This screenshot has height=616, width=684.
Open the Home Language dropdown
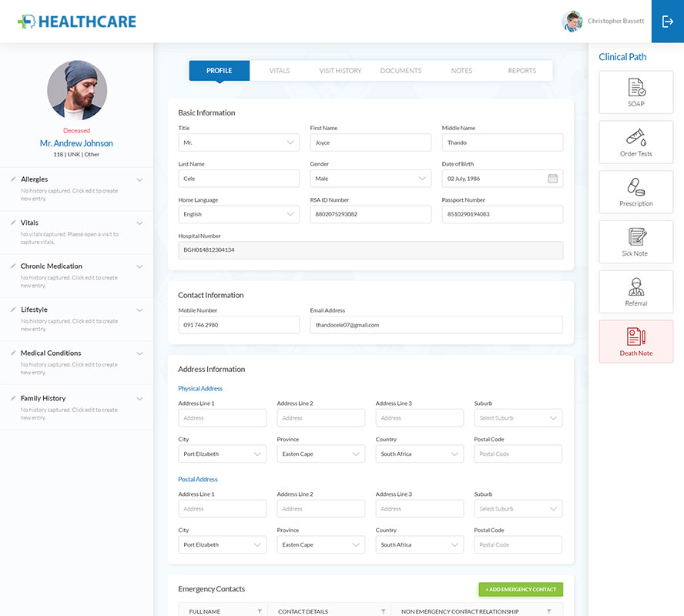tap(239, 214)
